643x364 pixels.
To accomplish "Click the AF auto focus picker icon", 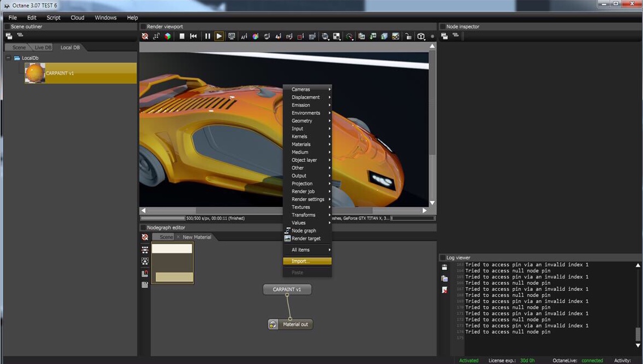I will (244, 37).
